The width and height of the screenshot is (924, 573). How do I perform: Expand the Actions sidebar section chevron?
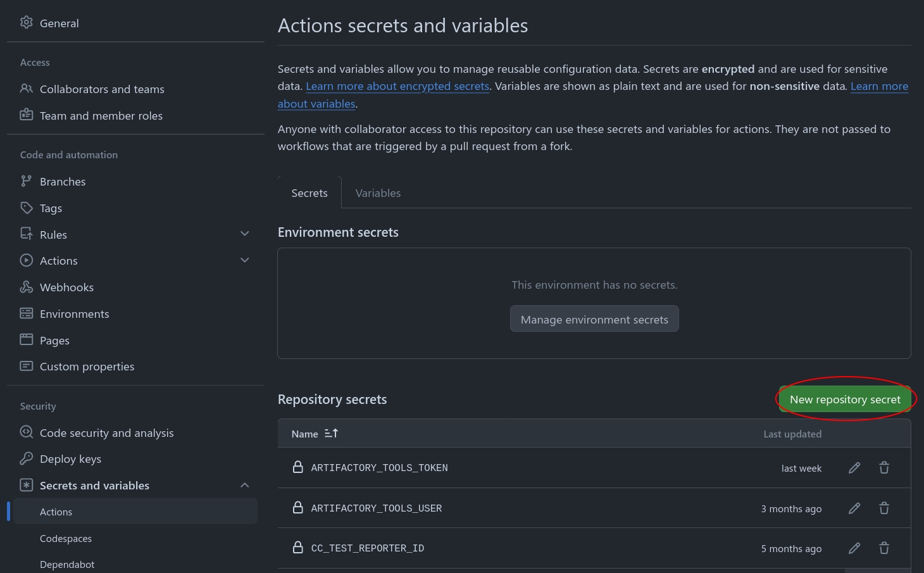[245, 260]
